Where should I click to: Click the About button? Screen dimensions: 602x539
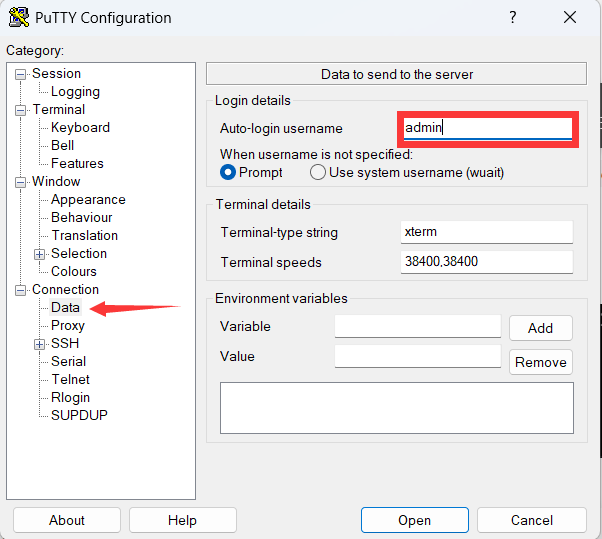click(x=67, y=520)
